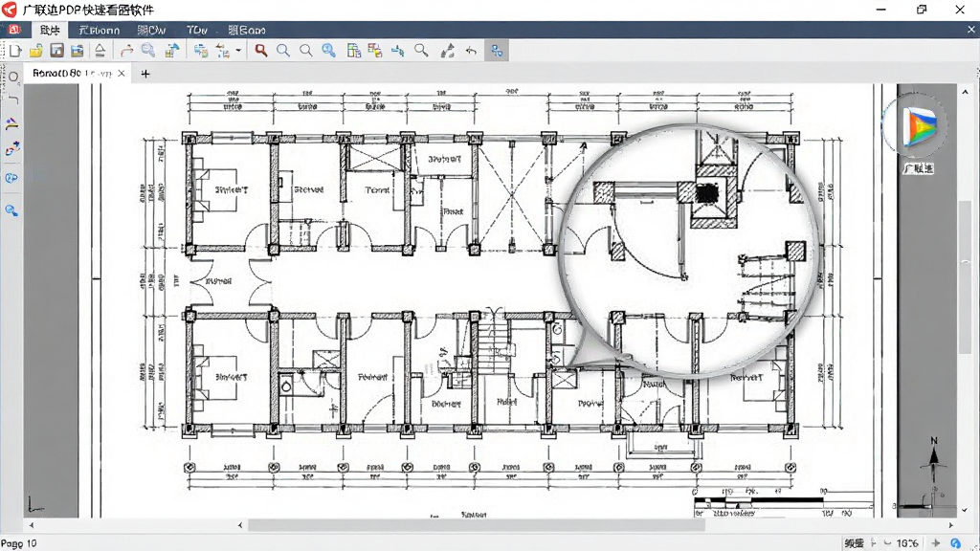Select the angle measure tool in left sidebar

[x=11, y=123]
